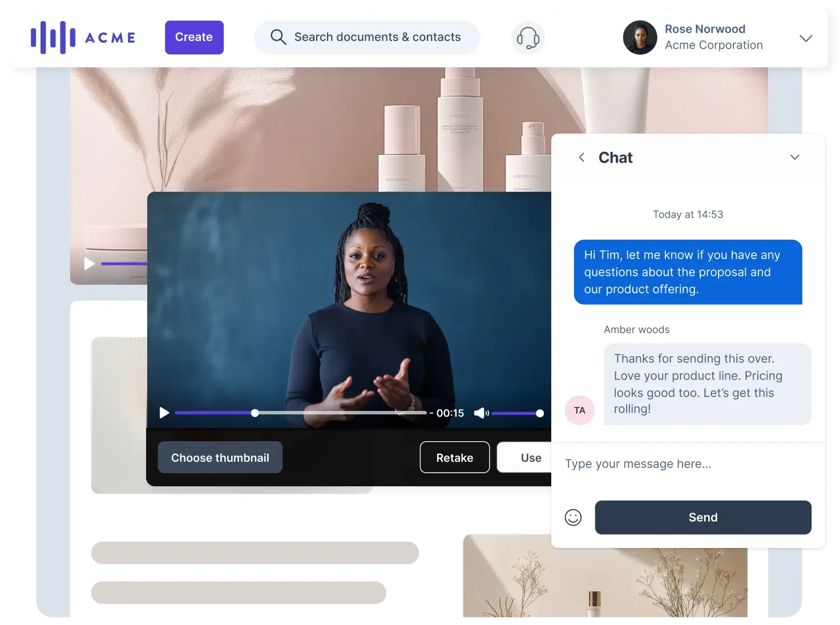Click the search magnifier icon
The width and height of the screenshot is (840, 625).
tap(278, 37)
